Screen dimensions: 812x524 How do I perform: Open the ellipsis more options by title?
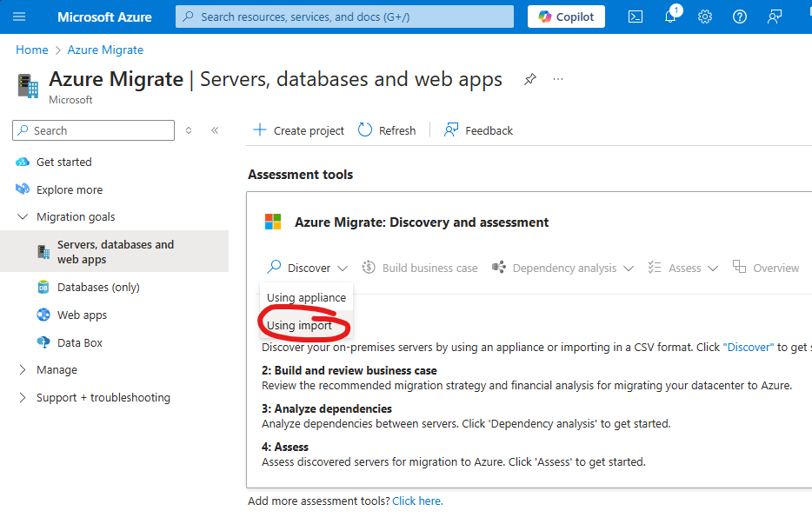[558, 79]
